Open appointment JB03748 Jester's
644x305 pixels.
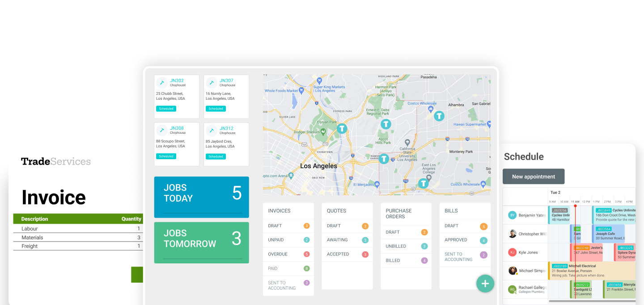587,252
